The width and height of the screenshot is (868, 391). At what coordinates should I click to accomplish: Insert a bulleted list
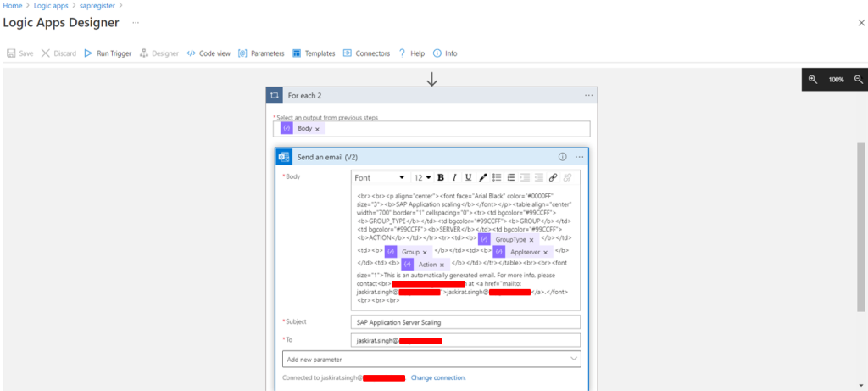click(497, 178)
